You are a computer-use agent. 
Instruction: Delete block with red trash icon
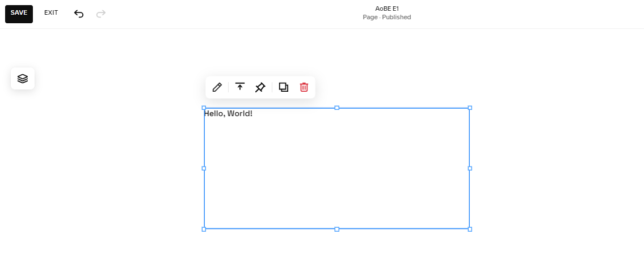click(x=304, y=87)
